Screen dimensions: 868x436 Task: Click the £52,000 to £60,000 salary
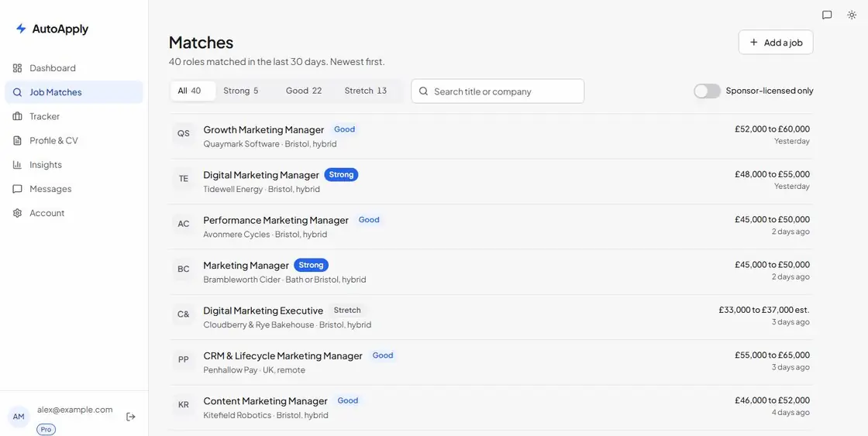pos(772,129)
